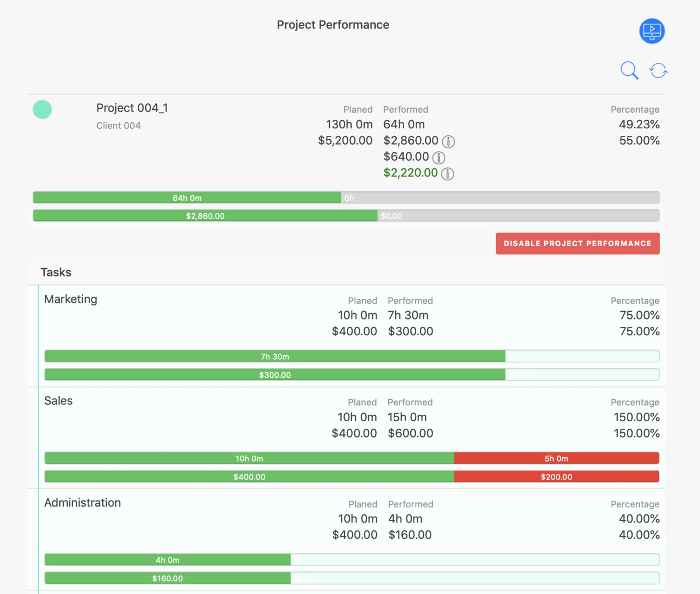Open the blue presentation screen icon
Screen dimensions: 700x594
click(x=652, y=31)
